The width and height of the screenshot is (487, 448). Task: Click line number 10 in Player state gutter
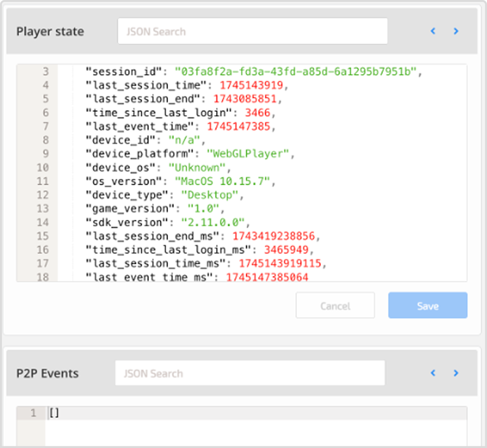(43, 168)
